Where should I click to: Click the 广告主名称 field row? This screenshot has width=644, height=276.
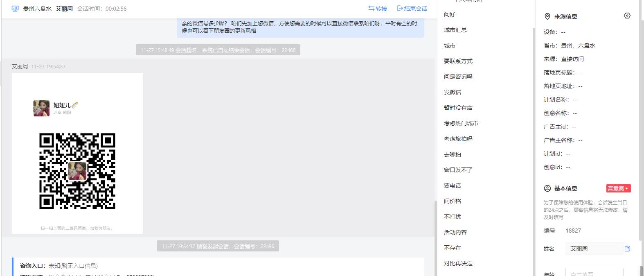(x=563, y=140)
